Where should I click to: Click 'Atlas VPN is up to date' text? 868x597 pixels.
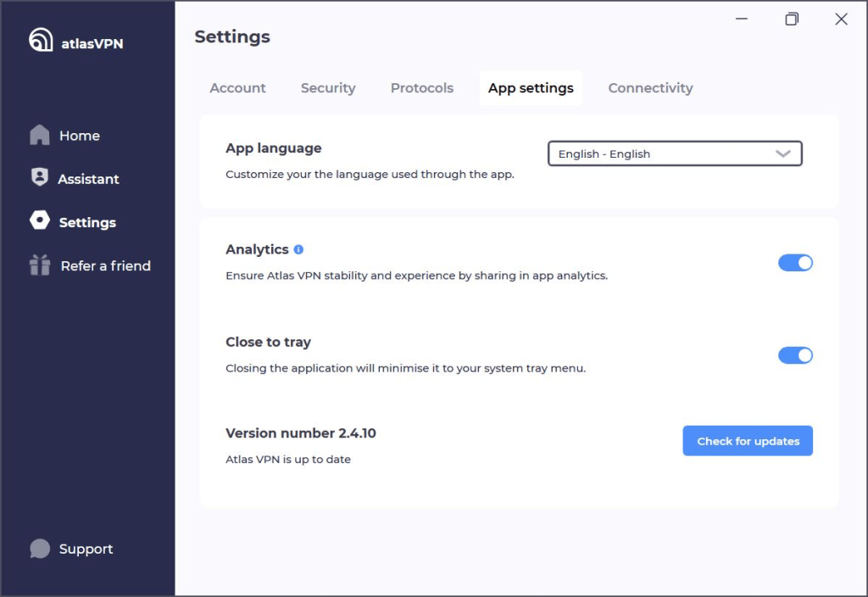pos(288,459)
